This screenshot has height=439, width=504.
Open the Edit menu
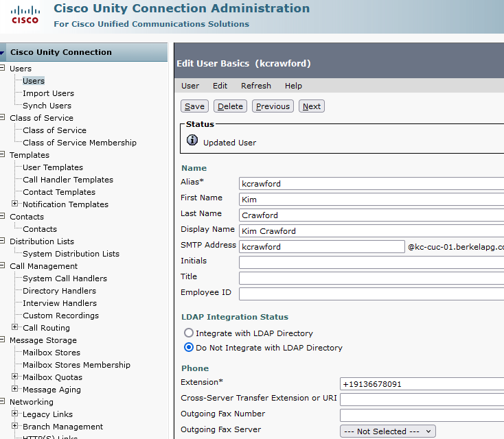pyautogui.click(x=220, y=86)
